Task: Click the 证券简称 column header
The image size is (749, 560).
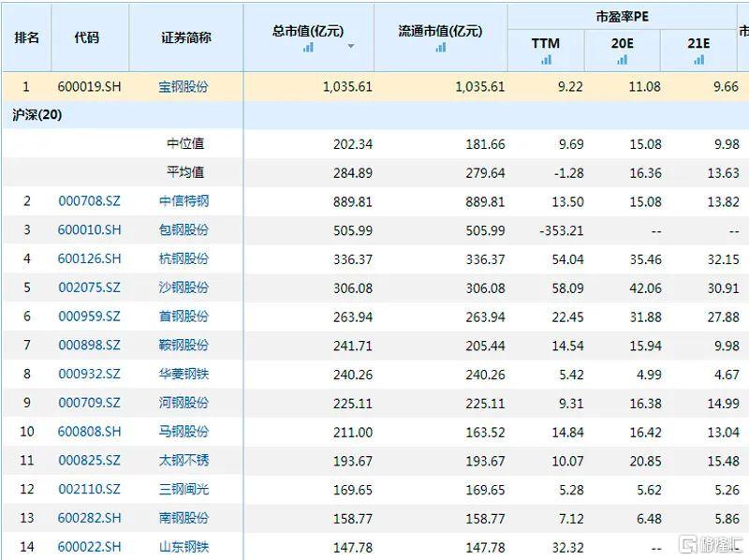Action: pyautogui.click(x=185, y=37)
